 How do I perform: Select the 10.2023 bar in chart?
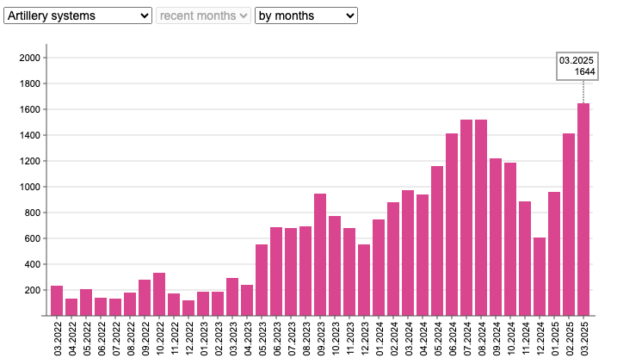(335, 266)
